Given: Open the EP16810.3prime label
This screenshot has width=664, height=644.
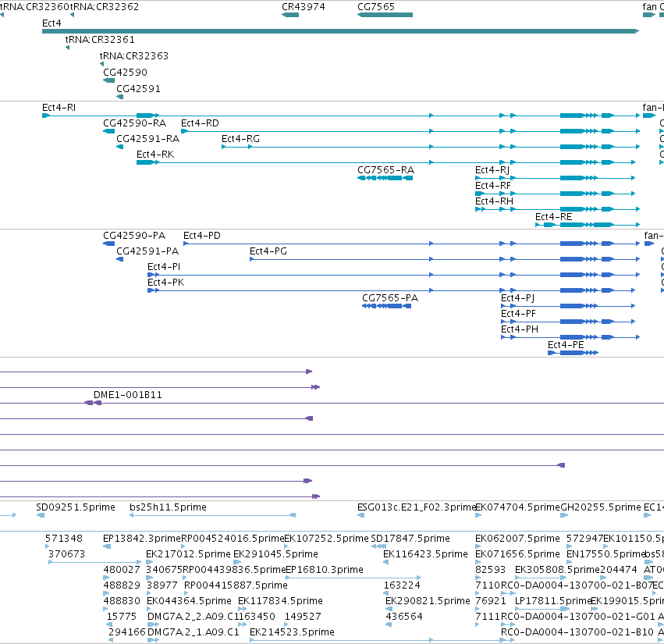Looking at the screenshot, I should click(x=325, y=571).
